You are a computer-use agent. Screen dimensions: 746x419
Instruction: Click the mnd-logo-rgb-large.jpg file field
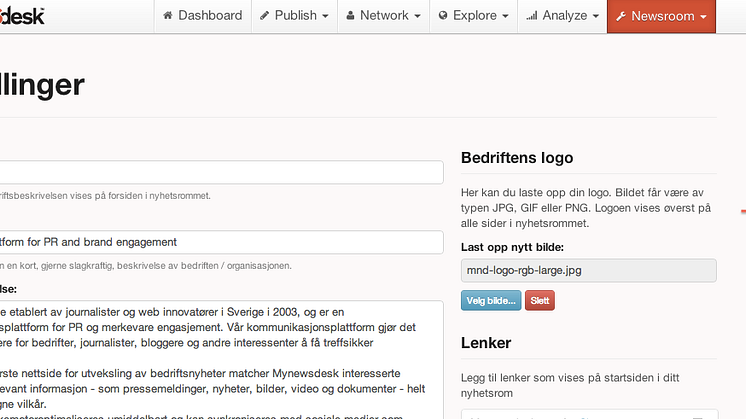(589, 270)
